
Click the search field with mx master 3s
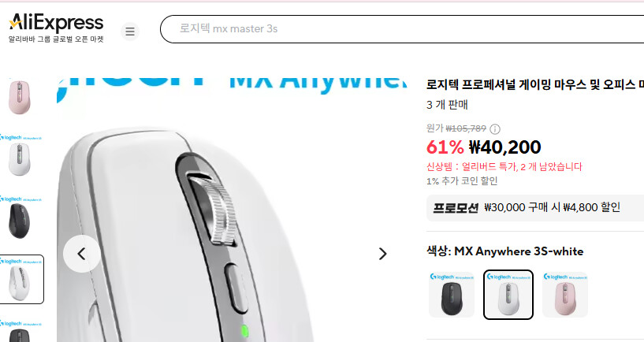point(402,28)
